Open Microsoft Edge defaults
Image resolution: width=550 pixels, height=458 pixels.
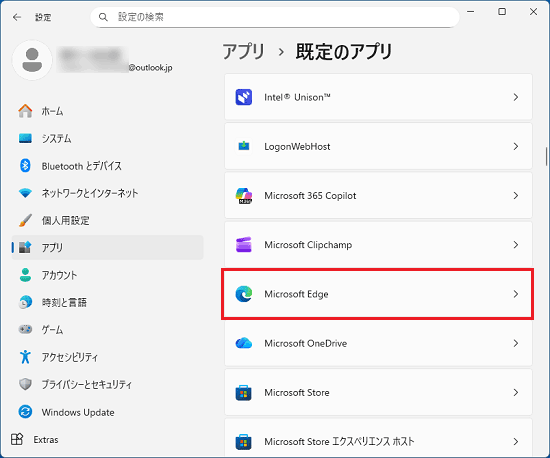[x=378, y=294]
